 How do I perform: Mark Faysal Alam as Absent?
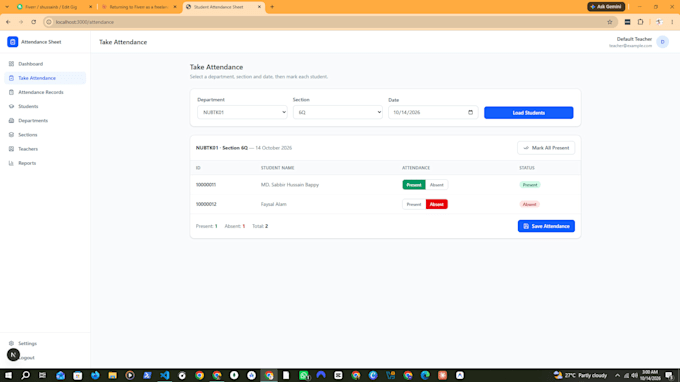tap(437, 204)
